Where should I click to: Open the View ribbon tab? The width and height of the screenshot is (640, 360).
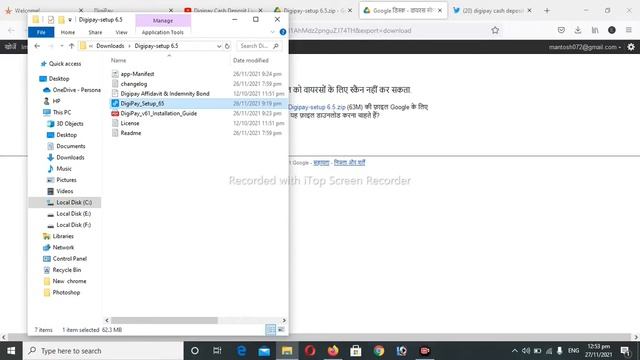[121, 32]
